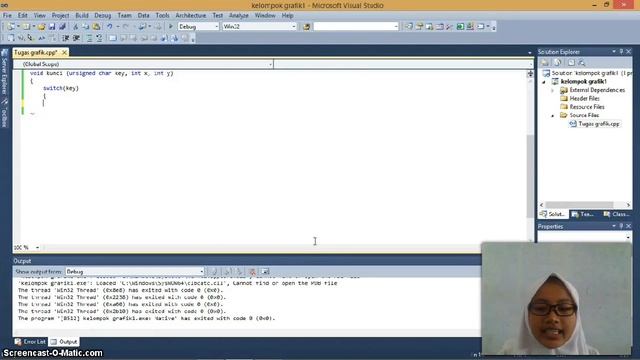Screen dimensions: 640x360
Task: Select the Tugas grafik.cpp editor tab
Action: (36, 53)
